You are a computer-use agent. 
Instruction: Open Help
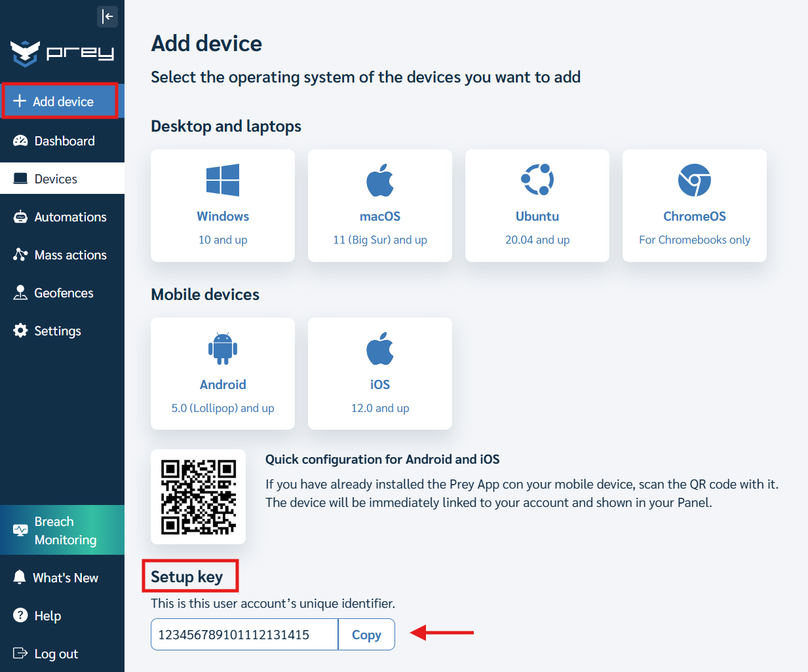point(62,616)
